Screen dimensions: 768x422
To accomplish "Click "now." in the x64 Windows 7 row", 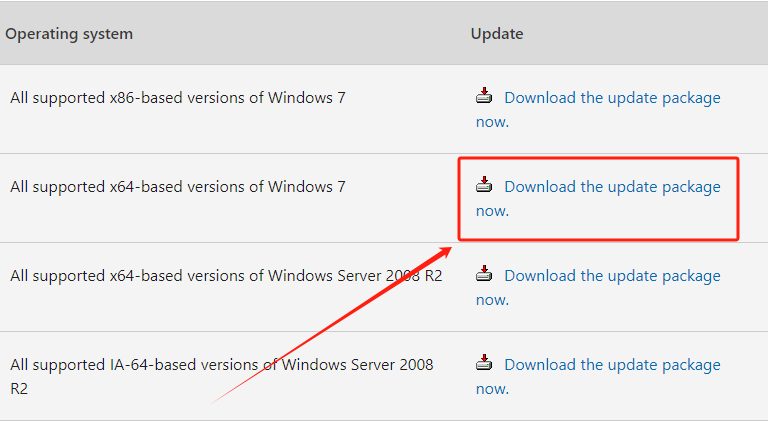I will [x=492, y=211].
